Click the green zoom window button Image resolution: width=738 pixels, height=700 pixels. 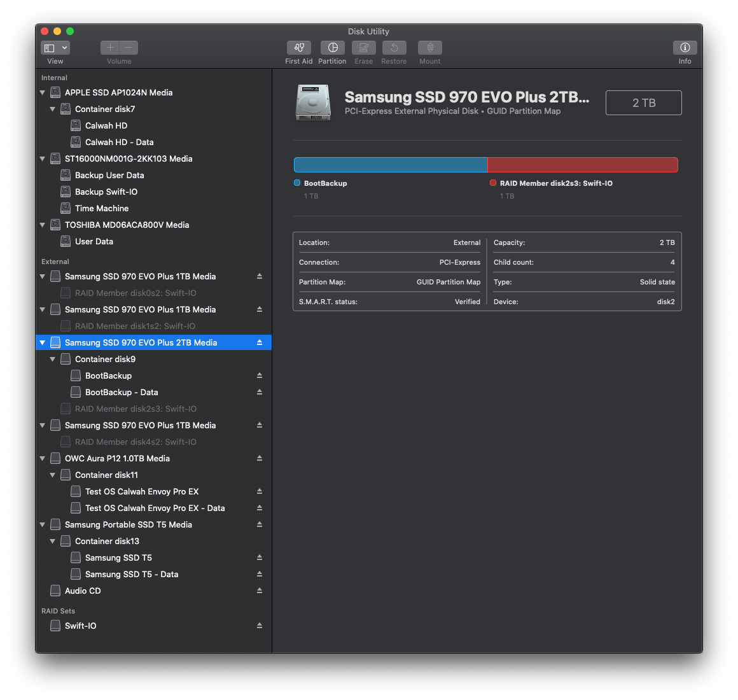pos(70,31)
